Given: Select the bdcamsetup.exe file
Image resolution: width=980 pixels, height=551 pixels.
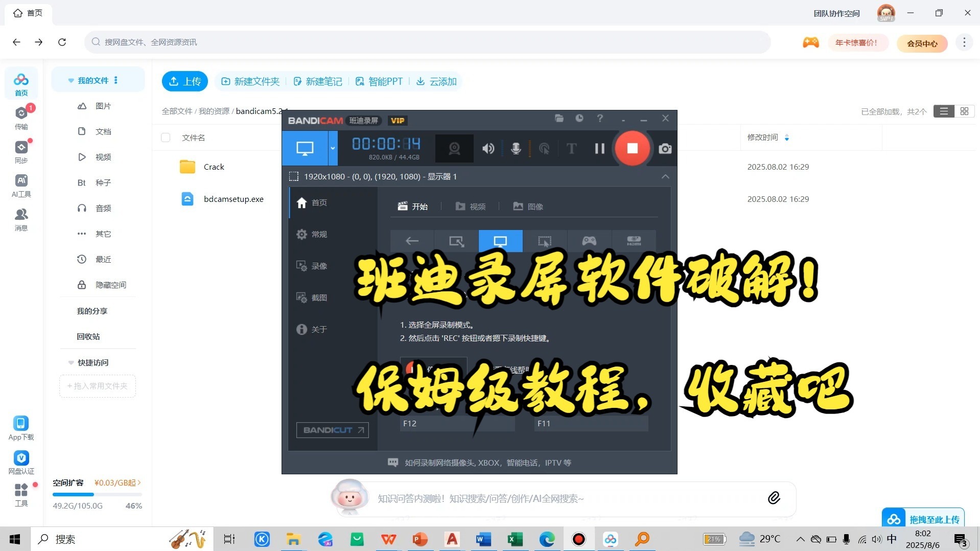Looking at the screenshot, I should coord(234,199).
